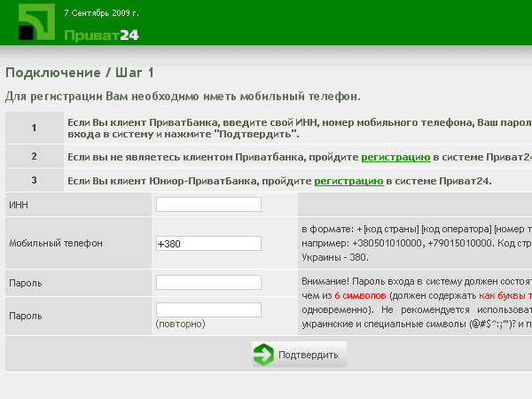Click the first Пароль input field
Viewport: 532px width, 399px height.
pos(208,282)
